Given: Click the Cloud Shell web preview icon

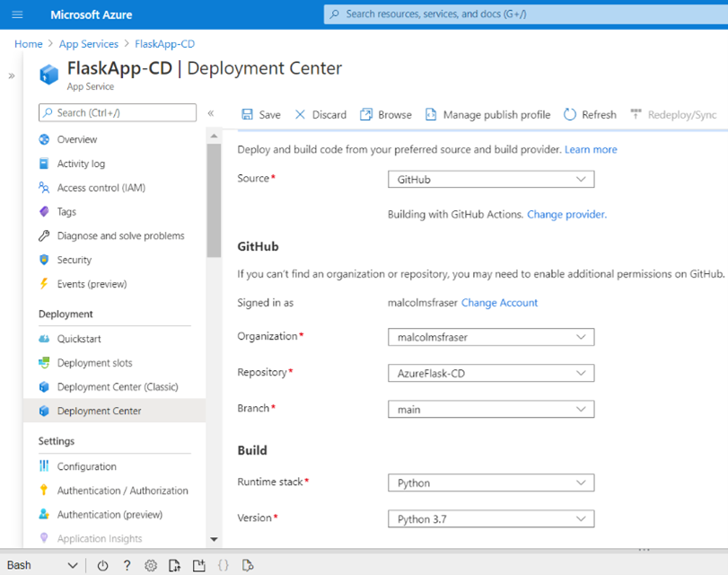Looking at the screenshot, I should [248, 565].
